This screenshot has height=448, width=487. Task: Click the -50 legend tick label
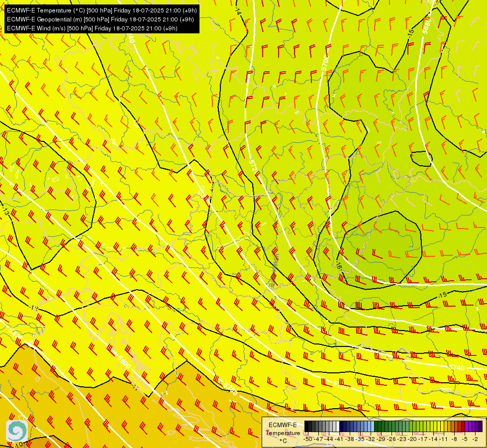coord(308,440)
